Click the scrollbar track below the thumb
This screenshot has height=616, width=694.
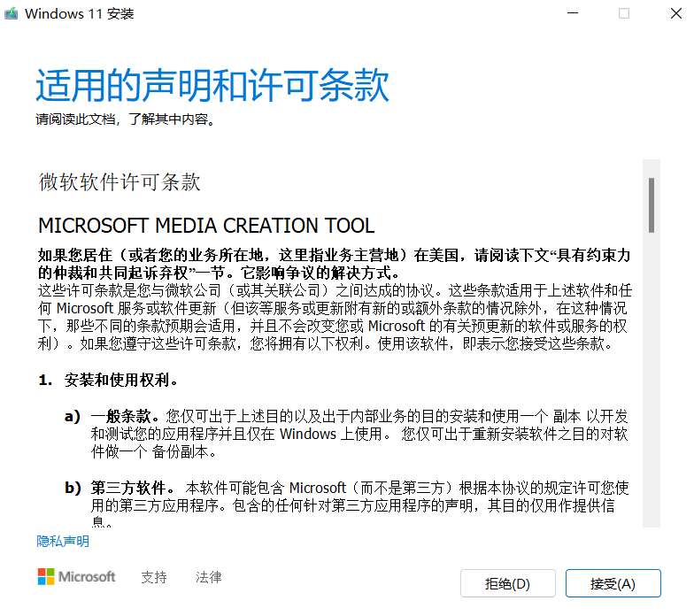(x=652, y=381)
